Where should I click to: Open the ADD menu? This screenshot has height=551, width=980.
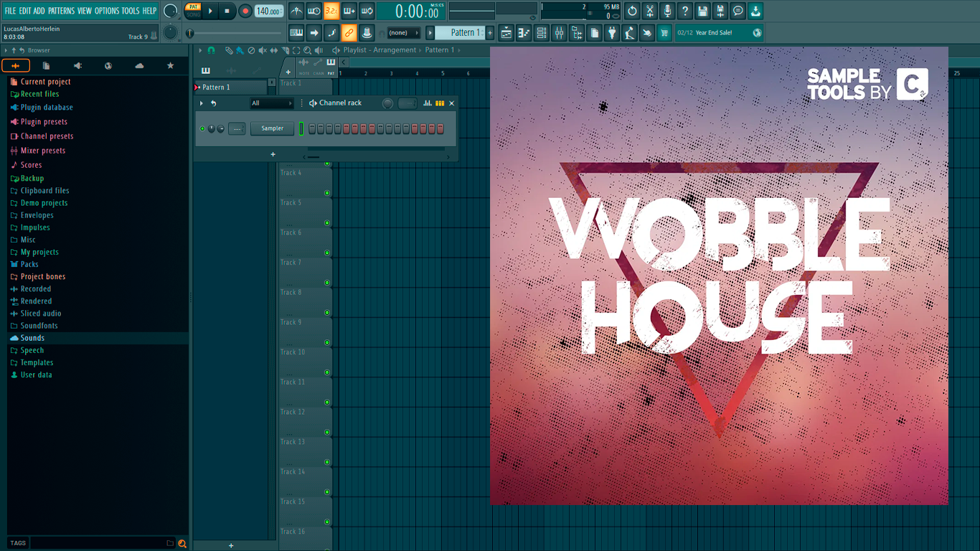39,11
